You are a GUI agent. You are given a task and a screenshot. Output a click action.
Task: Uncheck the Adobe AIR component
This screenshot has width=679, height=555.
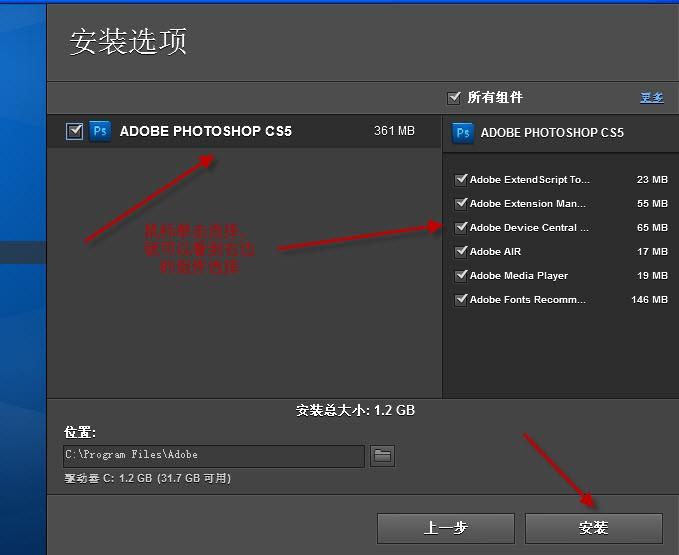461,252
